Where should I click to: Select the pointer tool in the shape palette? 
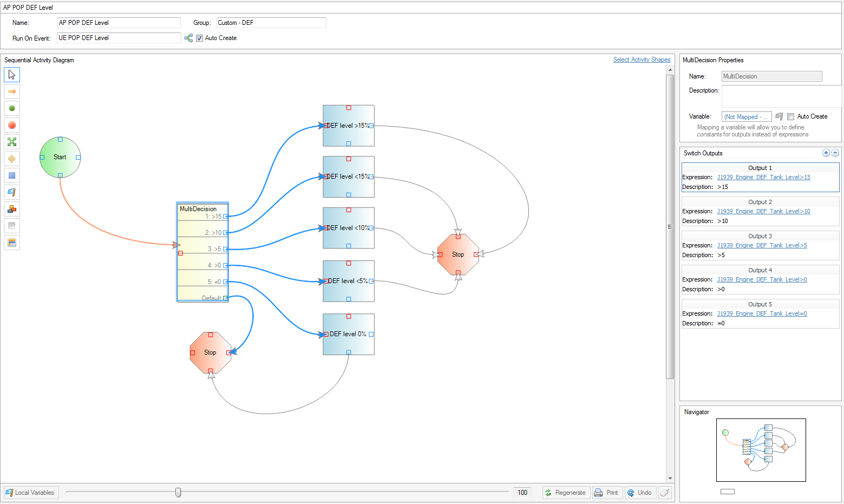[x=12, y=75]
